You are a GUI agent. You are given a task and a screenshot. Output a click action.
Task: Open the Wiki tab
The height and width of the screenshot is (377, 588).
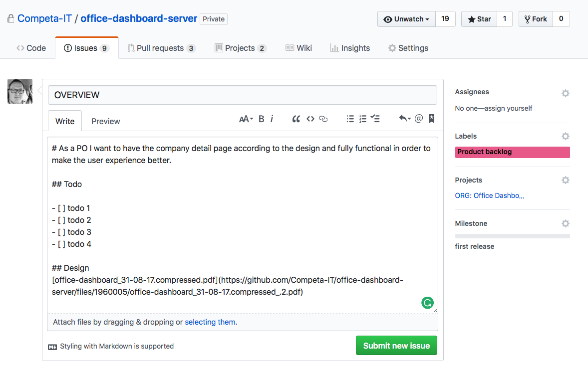tap(299, 48)
